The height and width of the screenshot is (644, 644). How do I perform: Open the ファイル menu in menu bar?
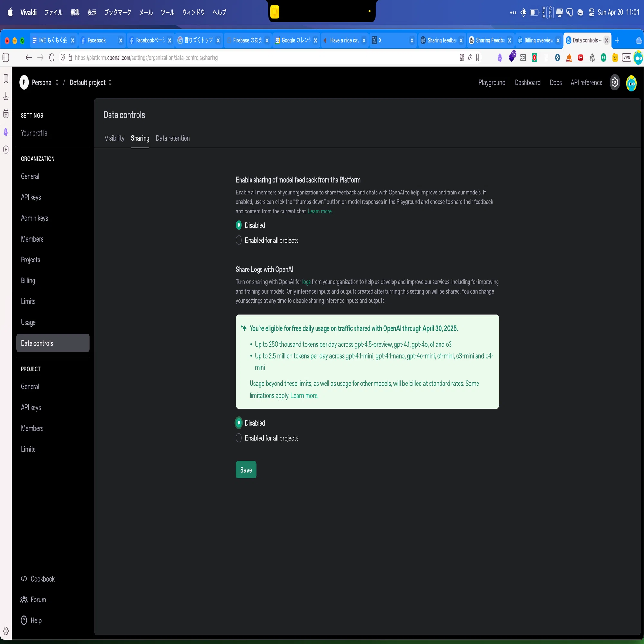coord(53,12)
